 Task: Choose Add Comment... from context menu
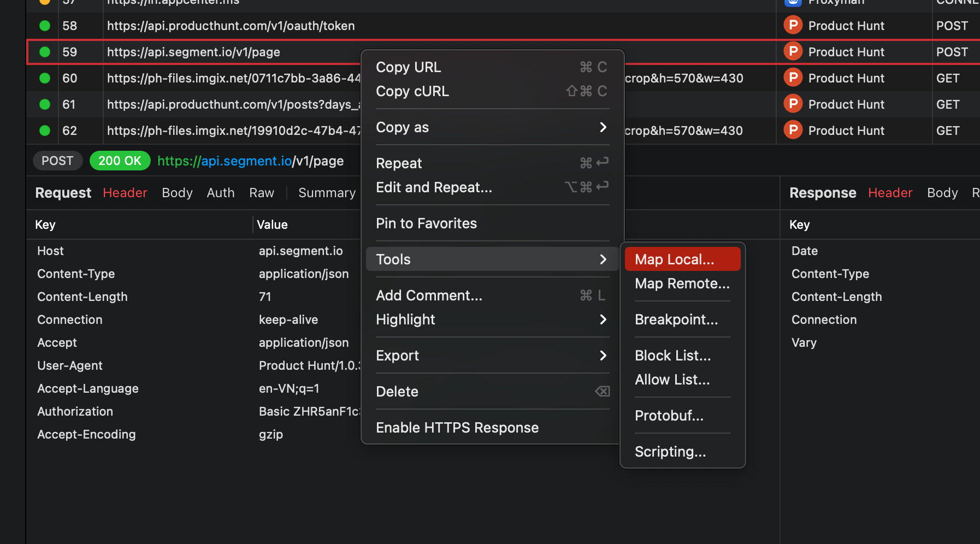click(492, 295)
